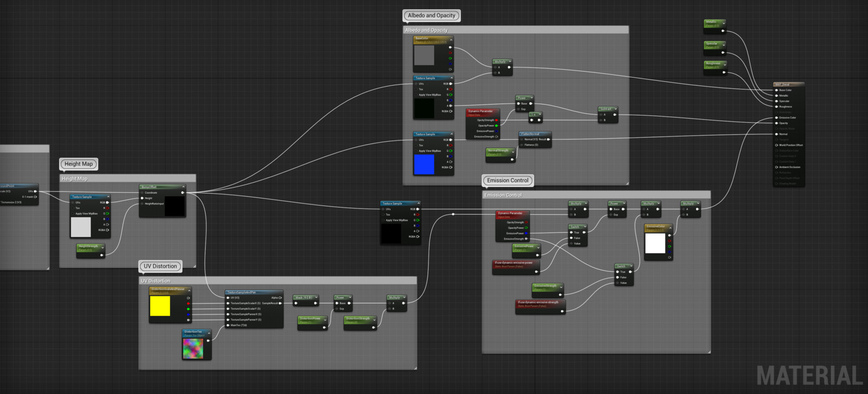Click the Flatness (S) input pin on FlattenNormal
The image size is (868, 394).
coord(522,145)
